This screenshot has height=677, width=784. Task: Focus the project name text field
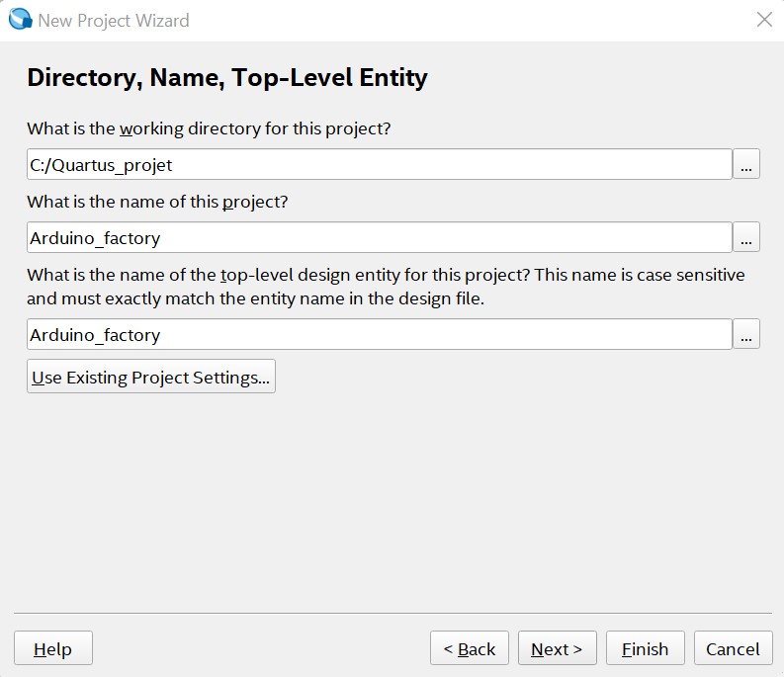coord(379,237)
